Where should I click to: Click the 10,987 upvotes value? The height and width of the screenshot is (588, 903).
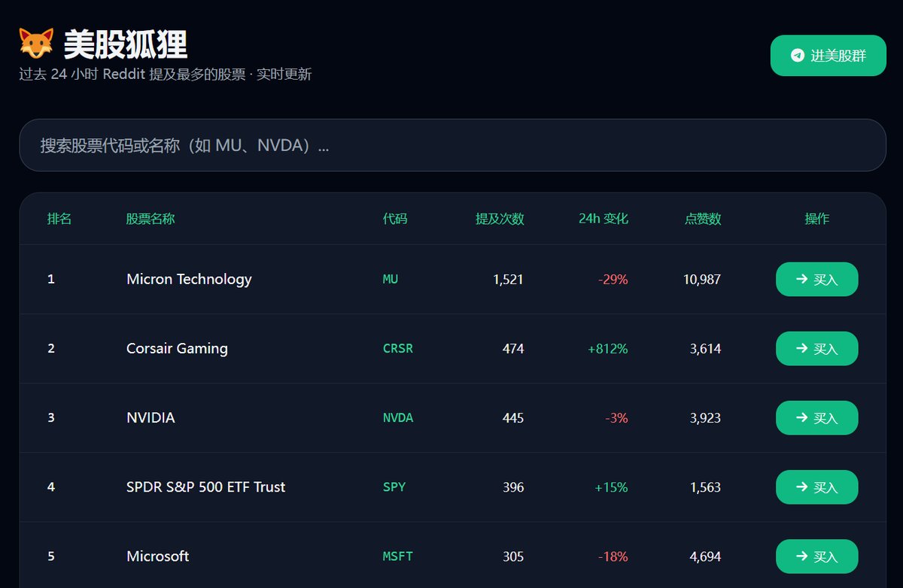point(702,279)
